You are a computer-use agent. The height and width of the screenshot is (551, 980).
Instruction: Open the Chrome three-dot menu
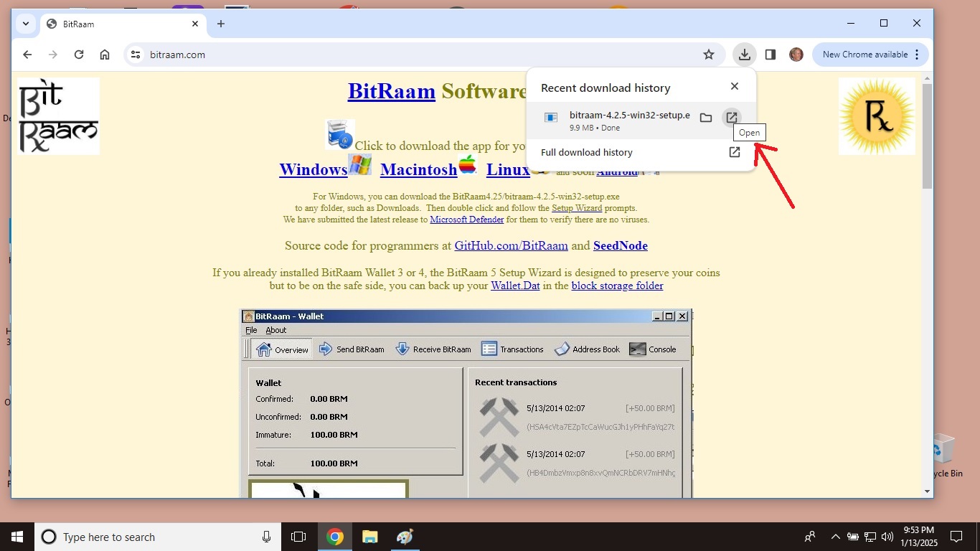click(918, 55)
